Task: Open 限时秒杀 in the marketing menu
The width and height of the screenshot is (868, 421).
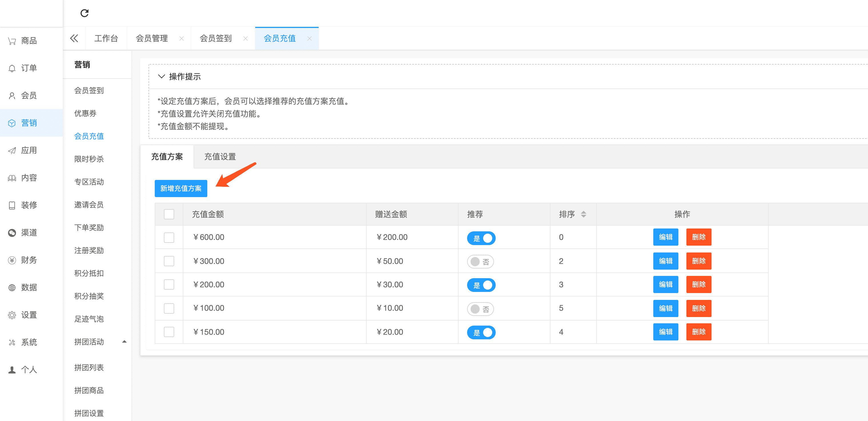Action: coord(89,159)
